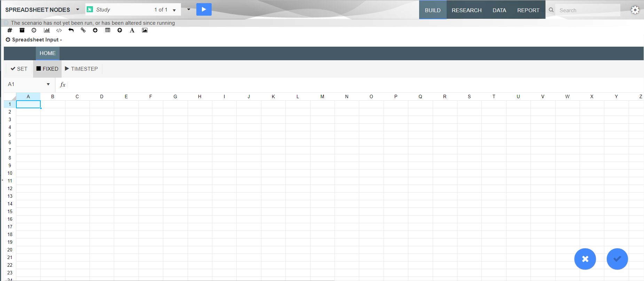Run the scenario with blue play button

pos(204,9)
